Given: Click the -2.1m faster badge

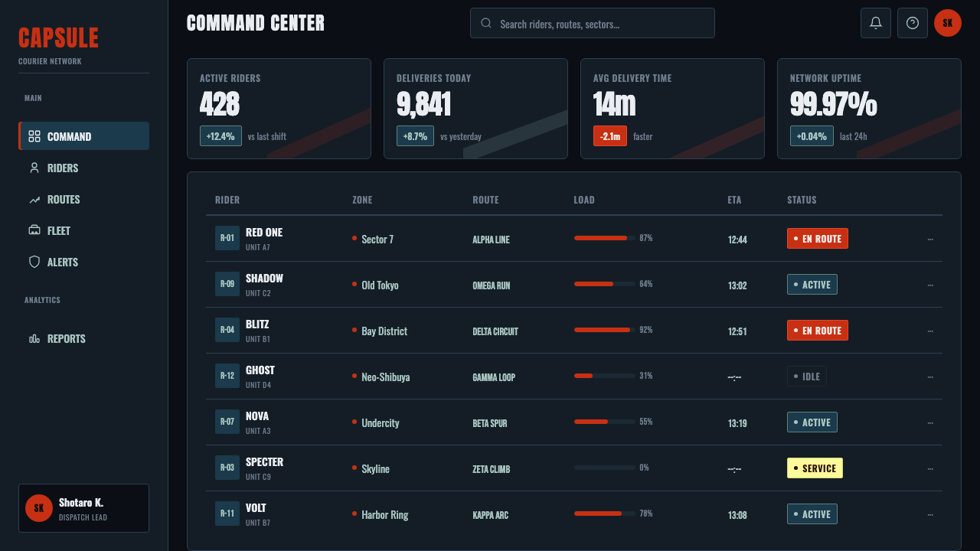Looking at the screenshot, I should click(x=610, y=136).
